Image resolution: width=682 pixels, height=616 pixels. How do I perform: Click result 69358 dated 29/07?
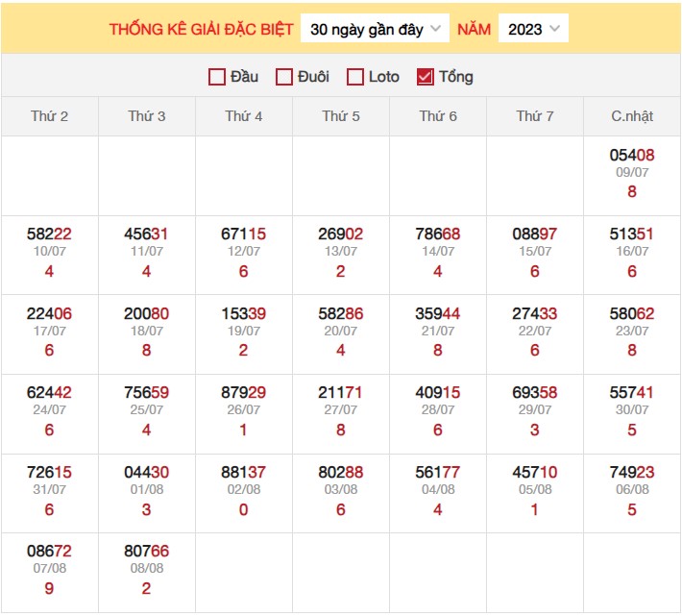click(535, 393)
